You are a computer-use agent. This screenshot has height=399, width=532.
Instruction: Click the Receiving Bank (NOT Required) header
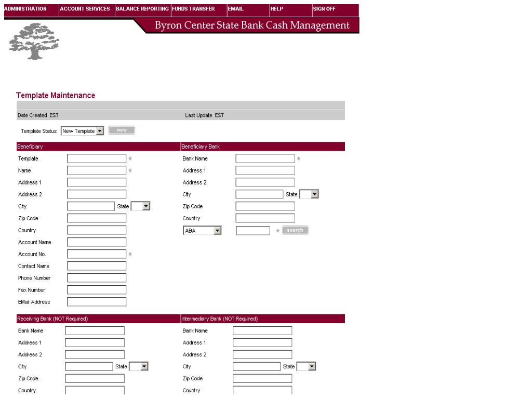(x=52, y=318)
